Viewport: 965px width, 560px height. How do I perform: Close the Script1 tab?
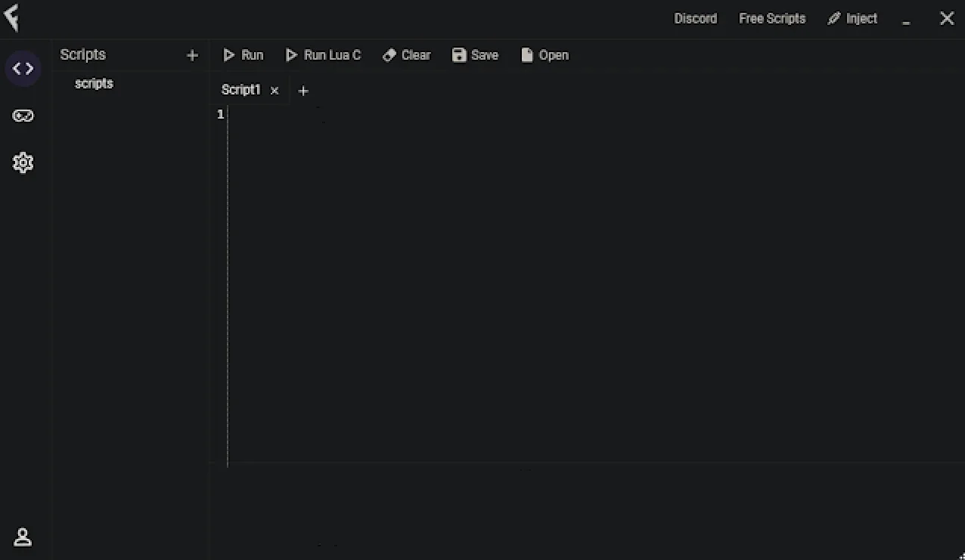[275, 91]
